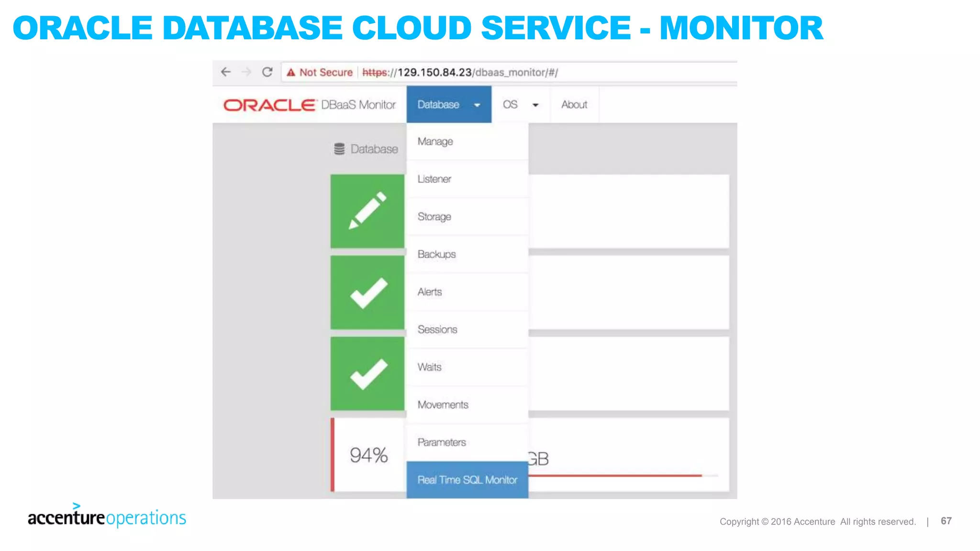Click the checkmark tile beside Waits
980x551 pixels.
click(x=367, y=374)
